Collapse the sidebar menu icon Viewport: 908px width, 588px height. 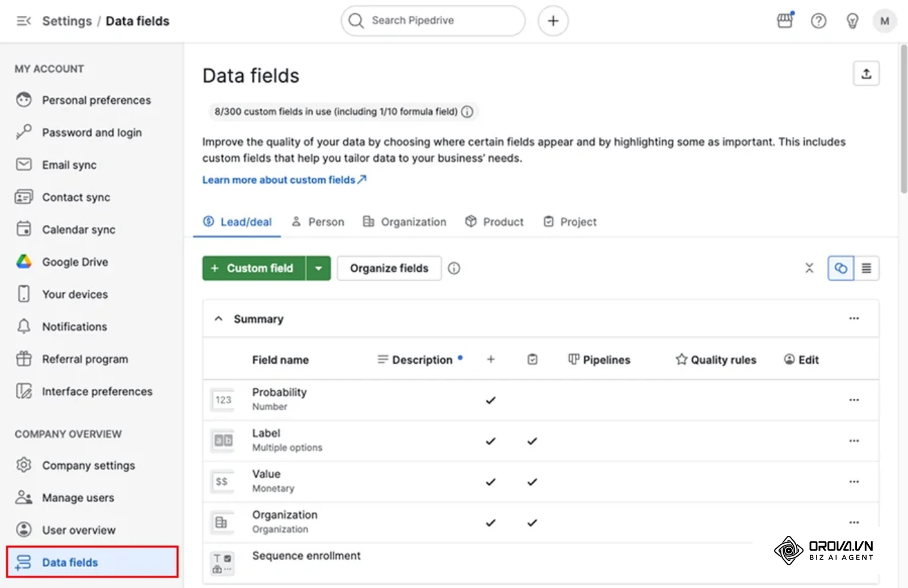24,21
